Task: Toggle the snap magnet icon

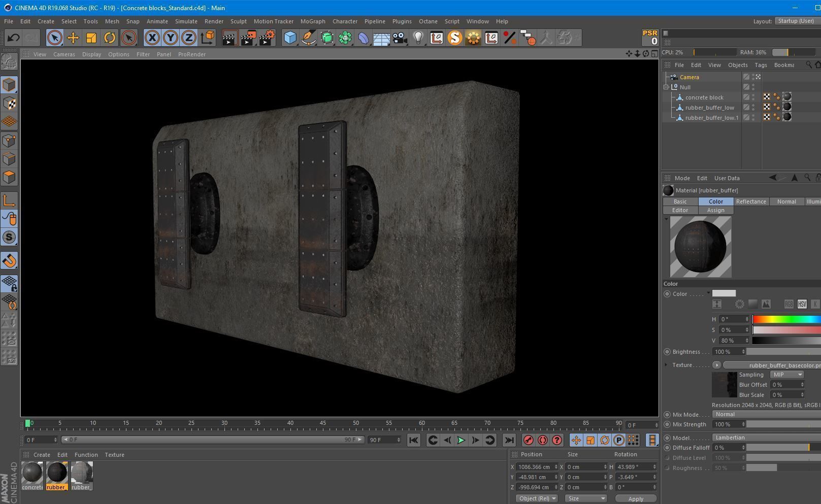Action: 9,261
